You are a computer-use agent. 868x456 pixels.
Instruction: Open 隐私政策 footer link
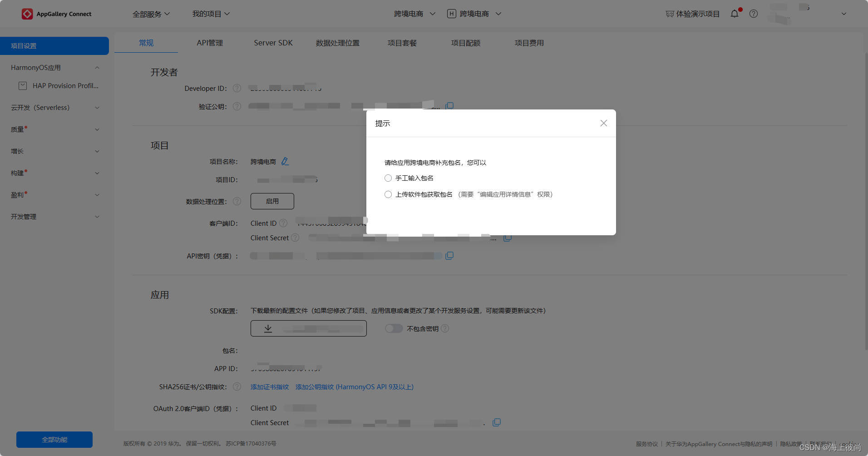point(791,444)
